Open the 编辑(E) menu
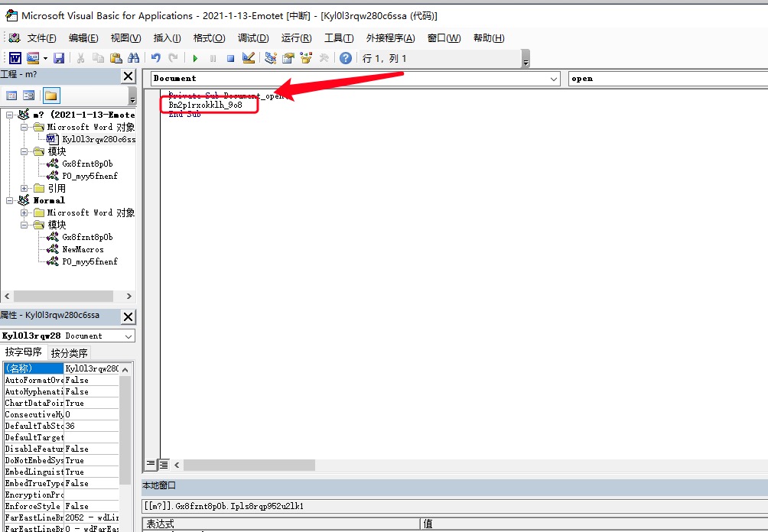The width and height of the screenshot is (768, 532). (x=83, y=38)
